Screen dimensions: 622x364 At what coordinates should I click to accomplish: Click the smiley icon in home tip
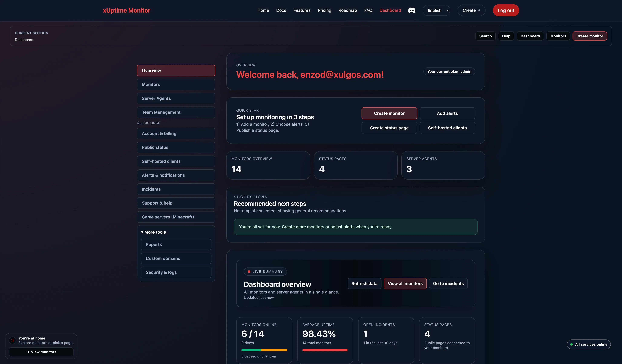pos(12,340)
